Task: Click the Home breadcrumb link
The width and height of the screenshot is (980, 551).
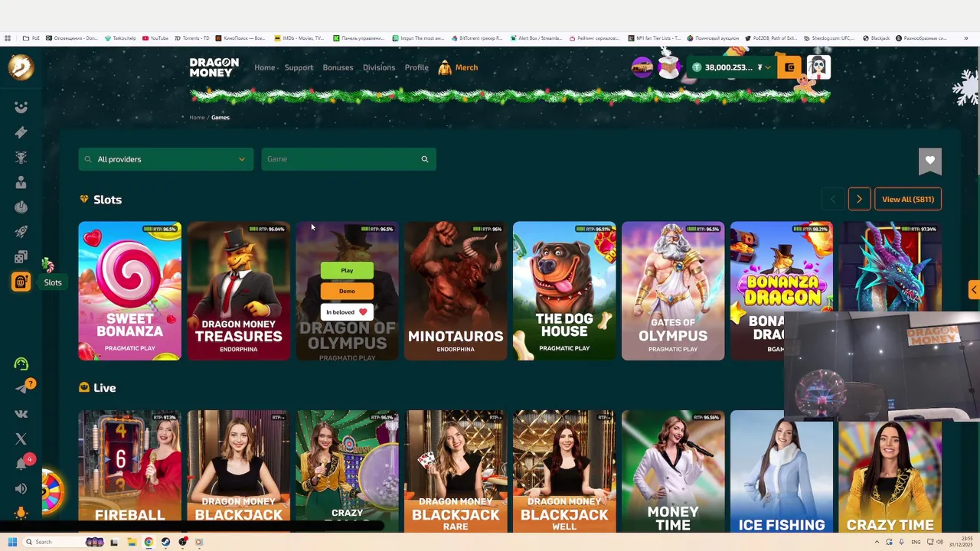Action: coord(197,117)
